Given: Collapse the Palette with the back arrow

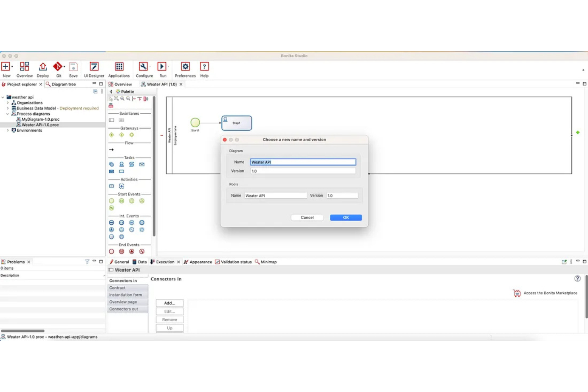Looking at the screenshot, I should [111, 92].
